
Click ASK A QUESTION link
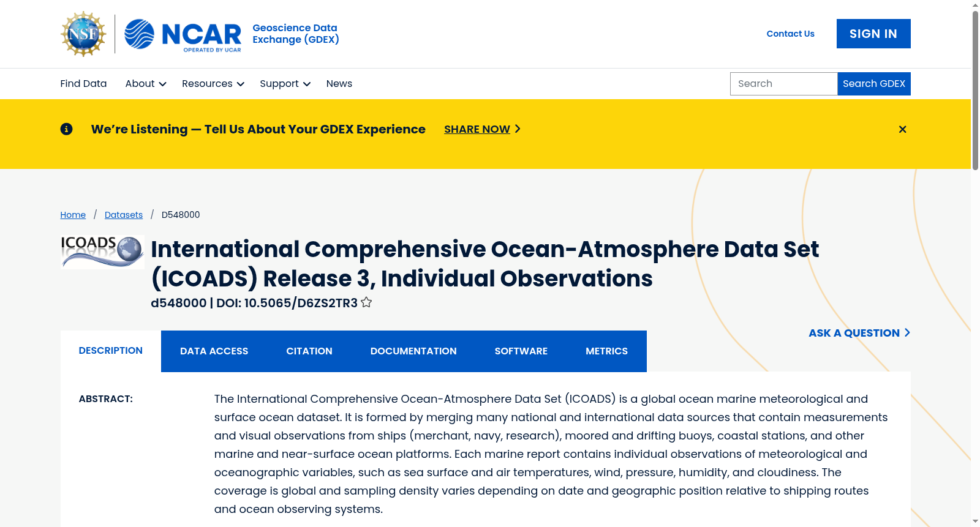(859, 333)
